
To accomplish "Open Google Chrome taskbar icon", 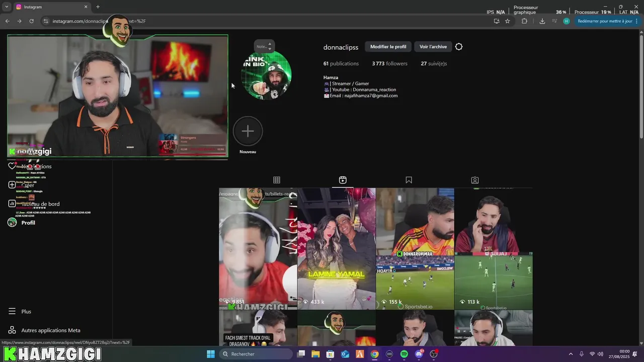I will tap(374, 354).
